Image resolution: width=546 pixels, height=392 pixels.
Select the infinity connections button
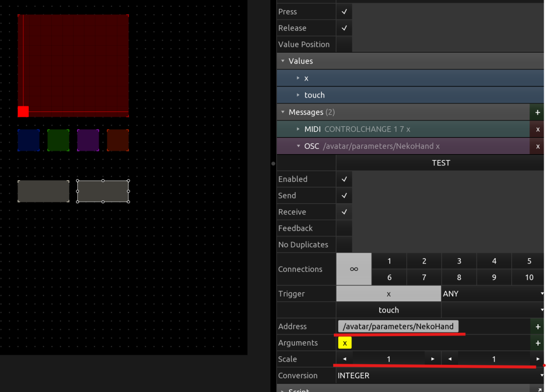(x=354, y=269)
